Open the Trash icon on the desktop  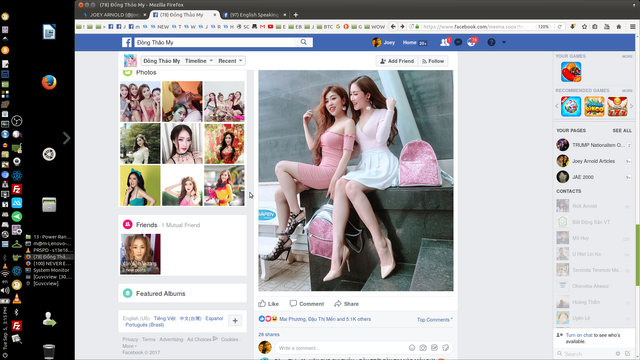click(49, 351)
